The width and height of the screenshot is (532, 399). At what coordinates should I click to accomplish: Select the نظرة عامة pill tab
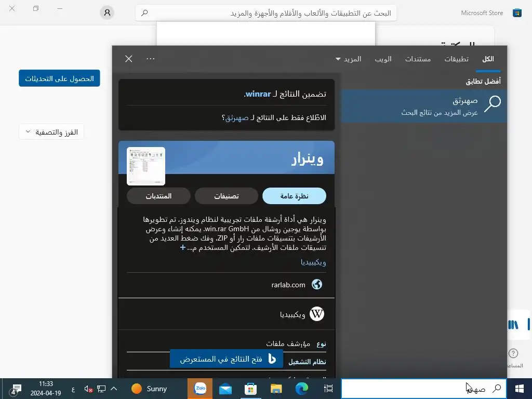click(x=294, y=196)
